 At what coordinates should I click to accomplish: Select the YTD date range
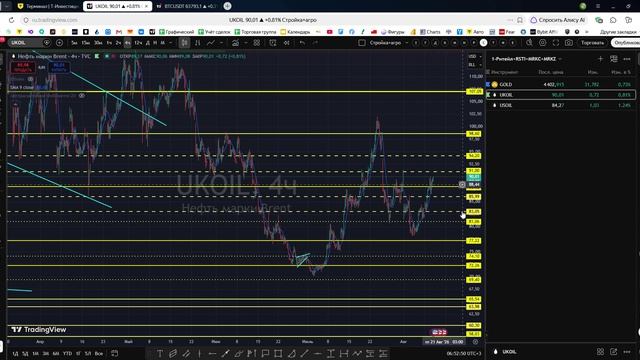click(x=67, y=353)
